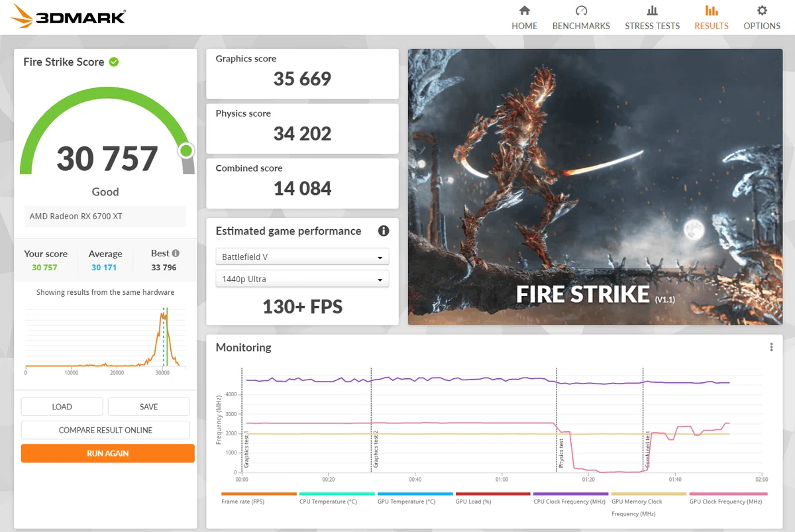Toggle CPU Temperature legend entry

point(337,498)
